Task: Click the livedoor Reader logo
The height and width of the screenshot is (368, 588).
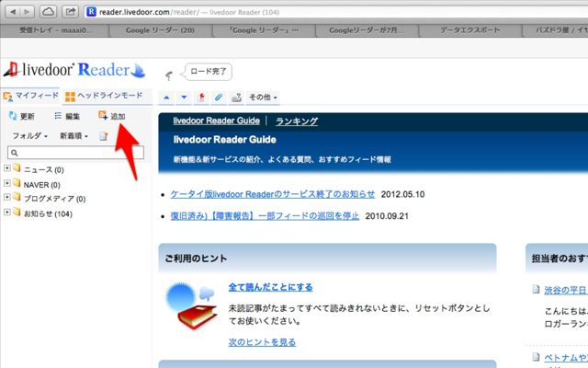Action: coord(74,70)
